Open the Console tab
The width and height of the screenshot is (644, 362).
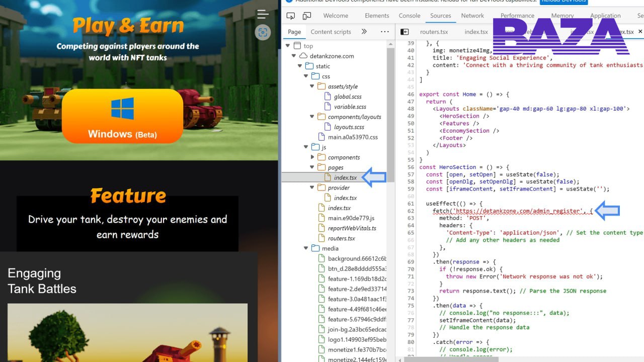(x=409, y=16)
